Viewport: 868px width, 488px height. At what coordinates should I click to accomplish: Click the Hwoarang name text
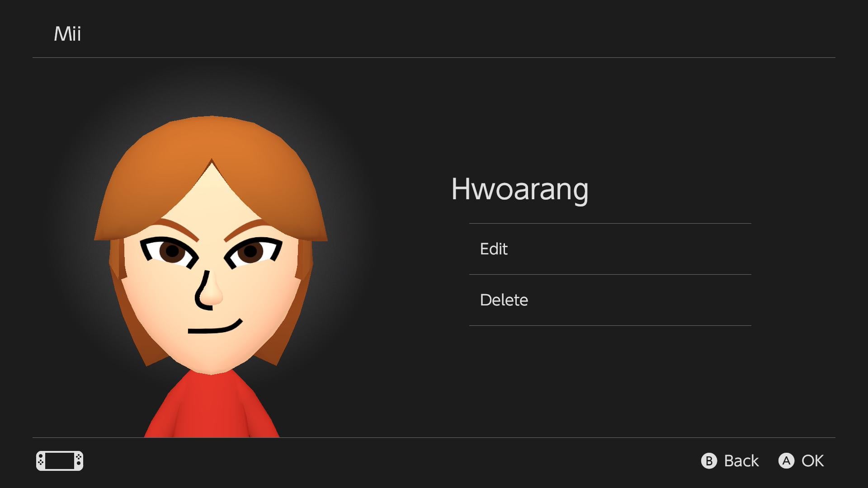[519, 189]
